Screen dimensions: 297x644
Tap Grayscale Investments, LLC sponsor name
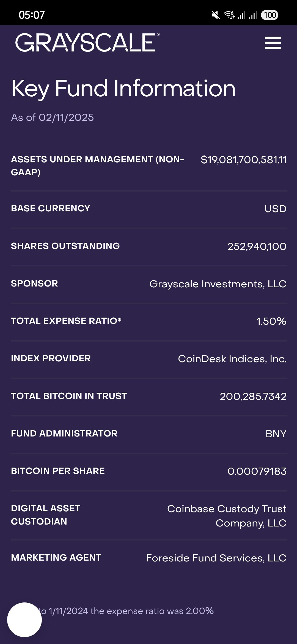(218, 284)
